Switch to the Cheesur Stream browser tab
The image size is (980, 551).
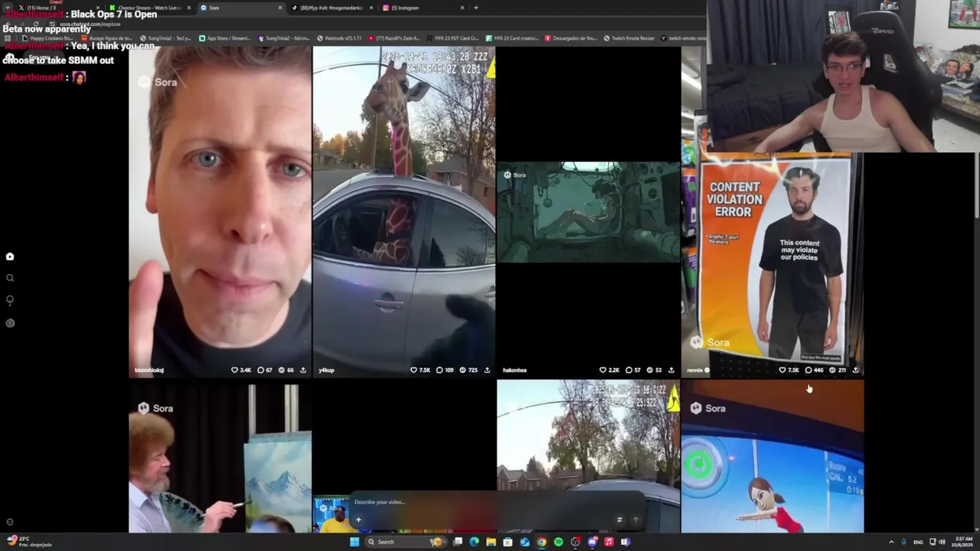pos(149,8)
